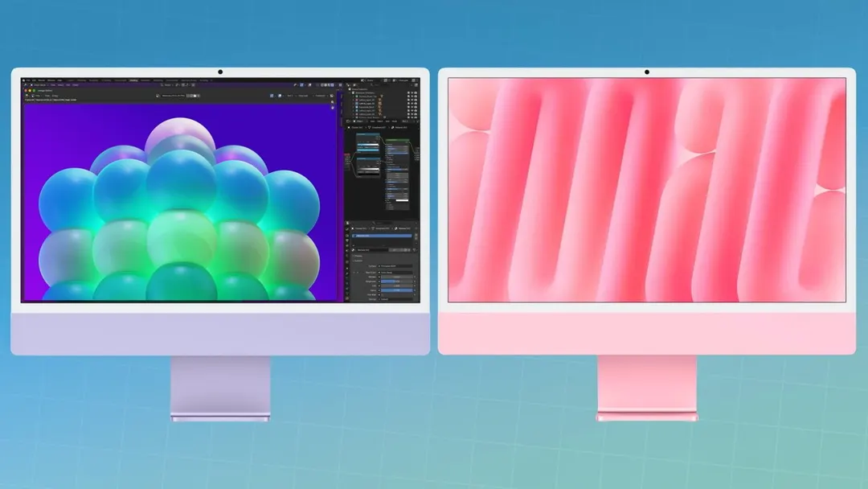Close the Image Editor window with red button
Viewport: 868px width, 489px height.
coord(26,90)
